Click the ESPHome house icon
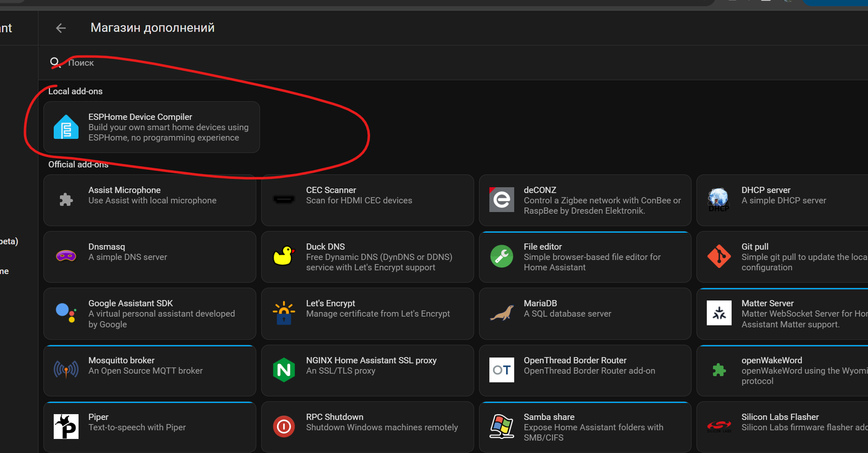The width and height of the screenshot is (868, 453). pyautogui.click(x=66, y=127)
